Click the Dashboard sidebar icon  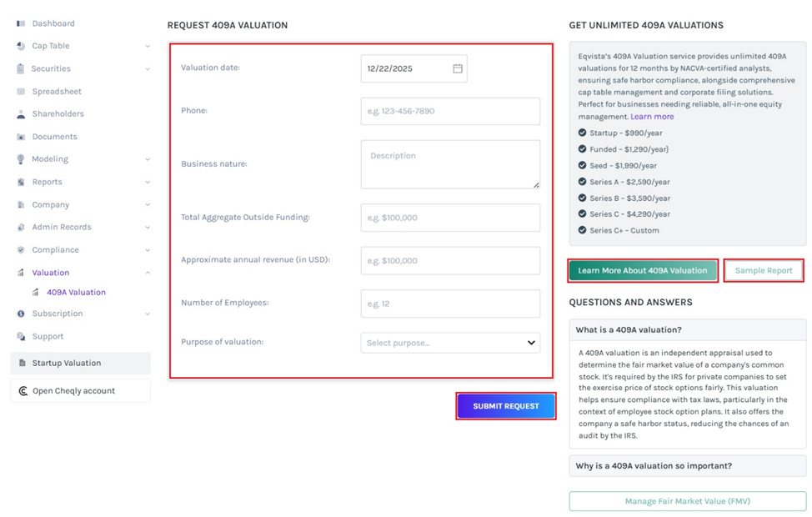(x=21, y=23)
